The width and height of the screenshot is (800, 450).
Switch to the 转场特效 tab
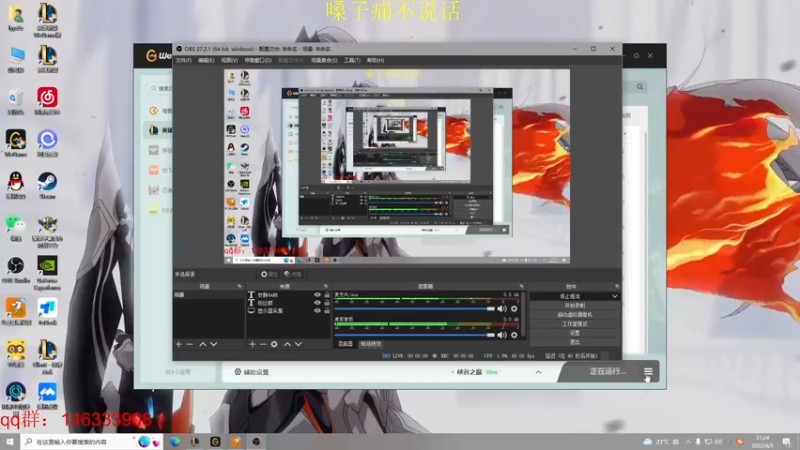click(371, 344)
